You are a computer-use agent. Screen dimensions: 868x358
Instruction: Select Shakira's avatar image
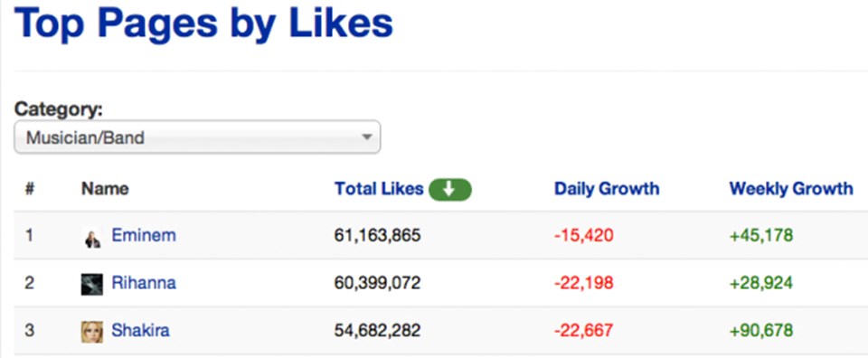(92, 332)
